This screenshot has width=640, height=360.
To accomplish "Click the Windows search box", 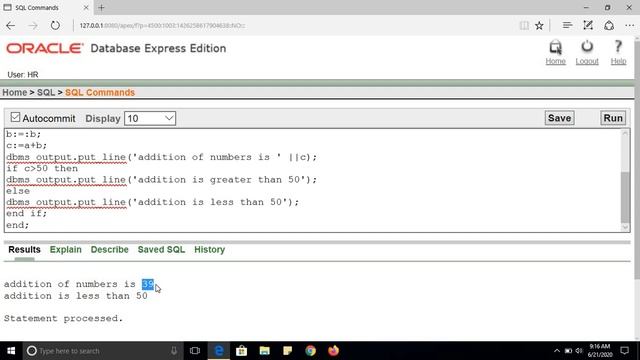I will pos(102,351).
